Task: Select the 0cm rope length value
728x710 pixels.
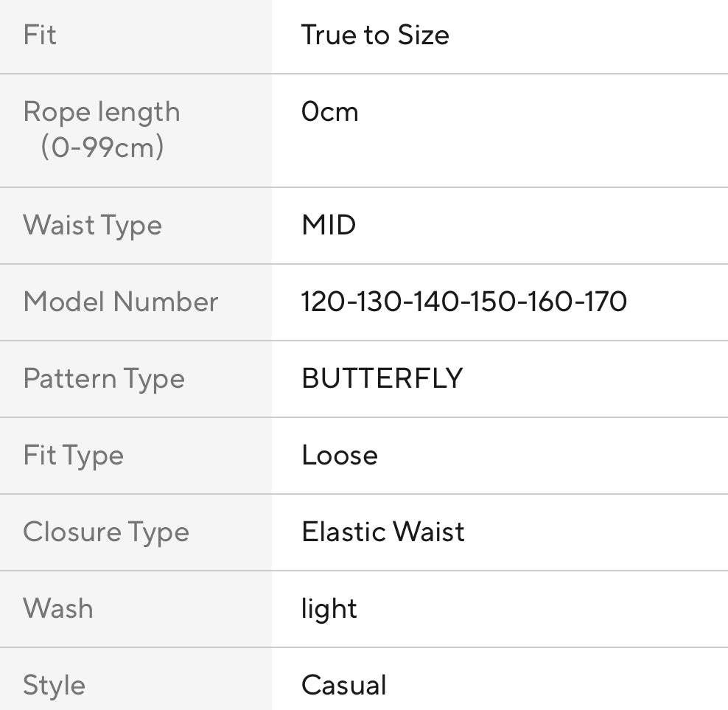Action: tap(329, 112)
